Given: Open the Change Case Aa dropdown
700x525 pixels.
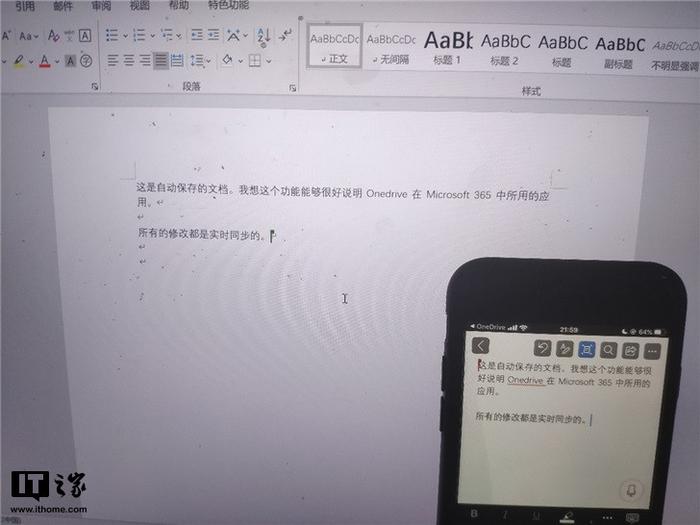Looking at the screenshot, I should click(x=29, y=36).
